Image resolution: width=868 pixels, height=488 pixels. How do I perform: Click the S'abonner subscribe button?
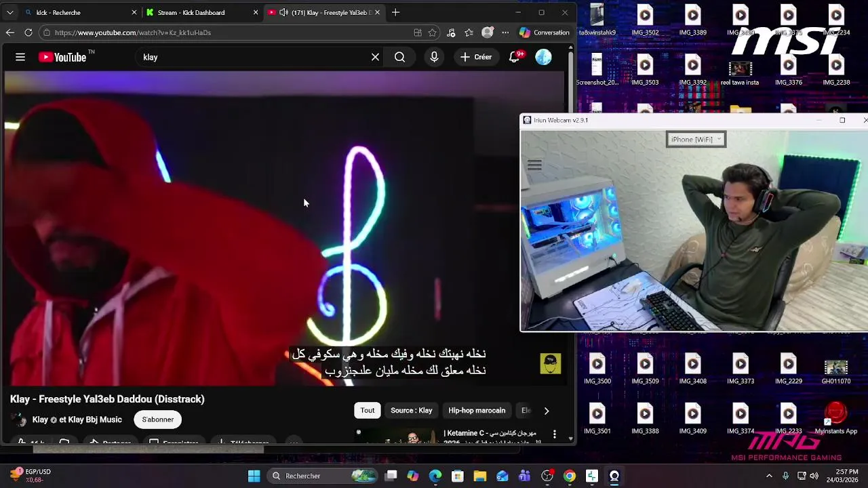pos(158,420)
